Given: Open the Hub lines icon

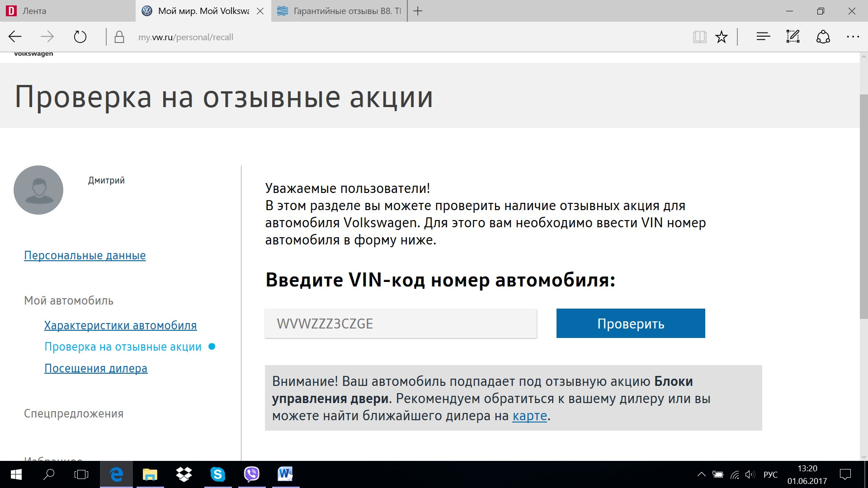Looking at the screenshot, I should (x=763, y=37).
